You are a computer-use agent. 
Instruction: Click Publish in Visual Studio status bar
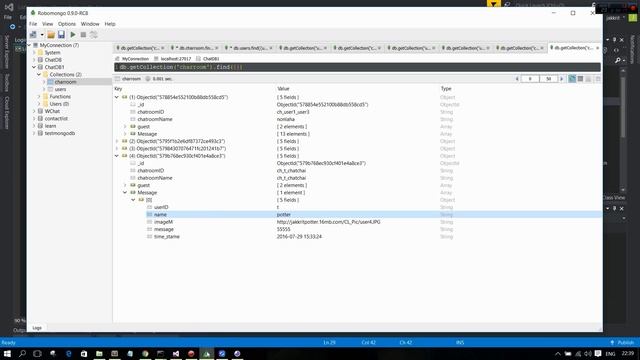(x=622, y=343)
